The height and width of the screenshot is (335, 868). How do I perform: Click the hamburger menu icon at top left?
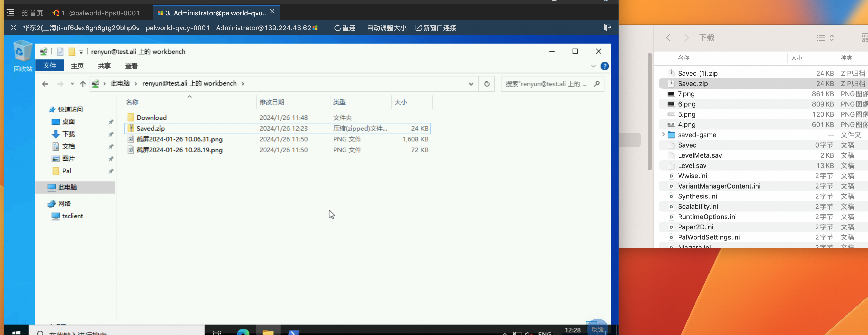coord(10,13)
